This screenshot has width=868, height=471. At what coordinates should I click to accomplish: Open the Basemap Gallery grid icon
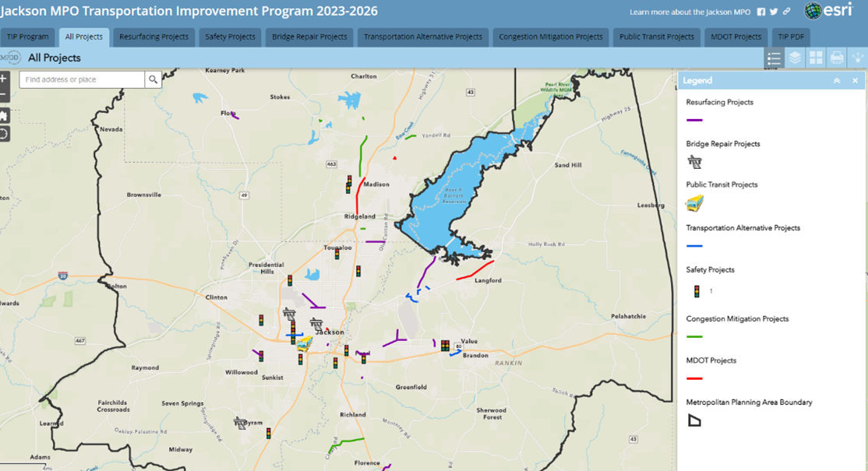point(816,58)
